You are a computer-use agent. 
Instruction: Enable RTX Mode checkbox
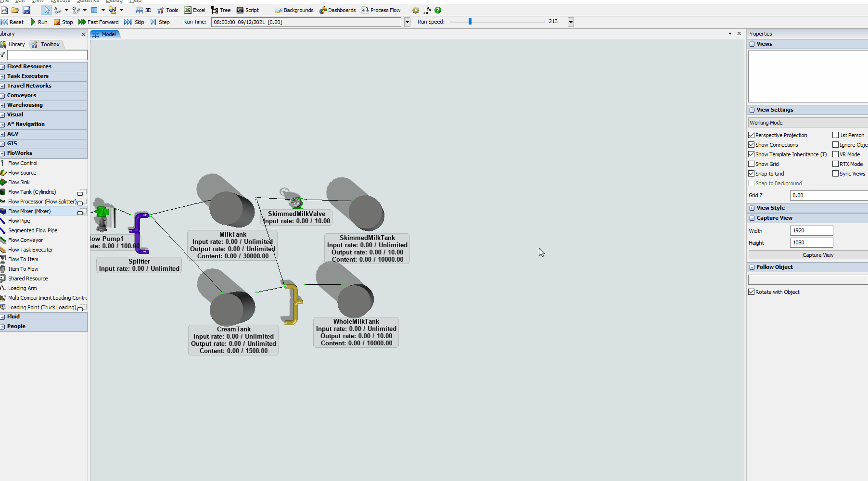click(836, 164)
